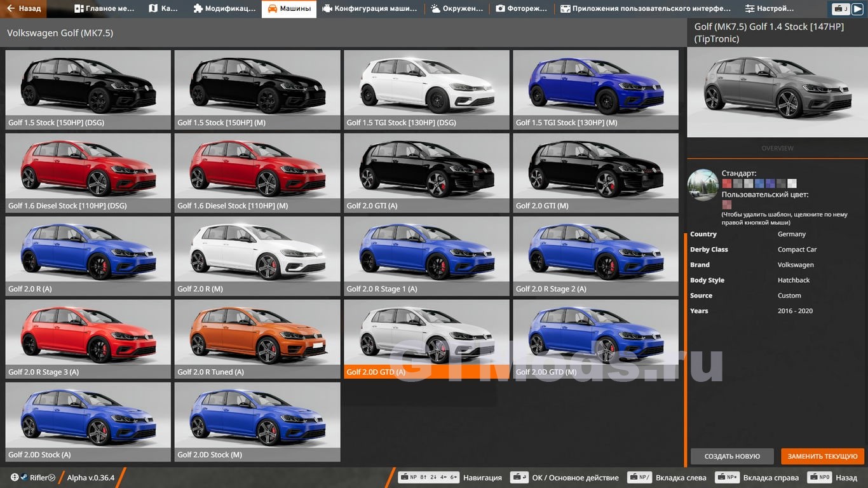Choose Golf 2.0D Stock (M) configuration
The image size is (868, 488).
257,422
